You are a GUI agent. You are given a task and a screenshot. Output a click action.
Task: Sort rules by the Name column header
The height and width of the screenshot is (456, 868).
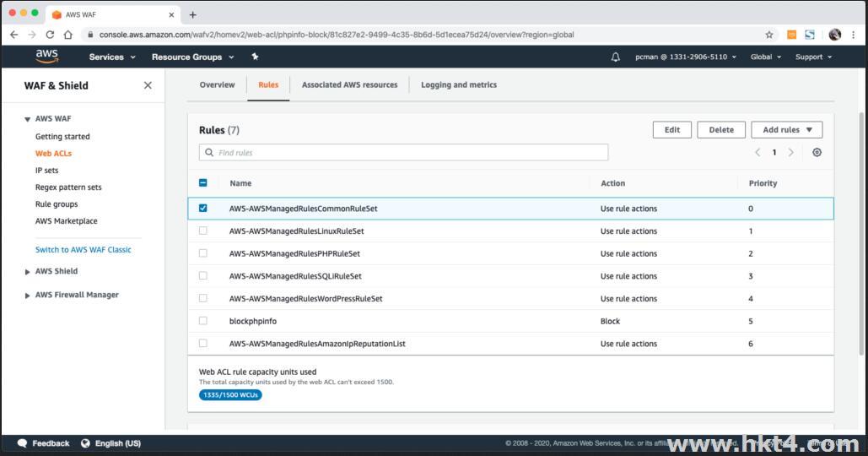(x=240, y=183)
